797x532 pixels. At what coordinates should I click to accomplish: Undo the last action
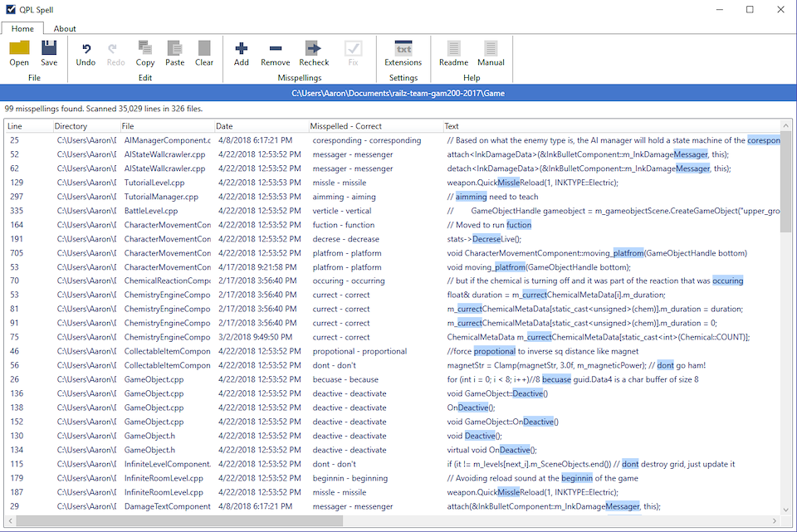pos(86,49)
